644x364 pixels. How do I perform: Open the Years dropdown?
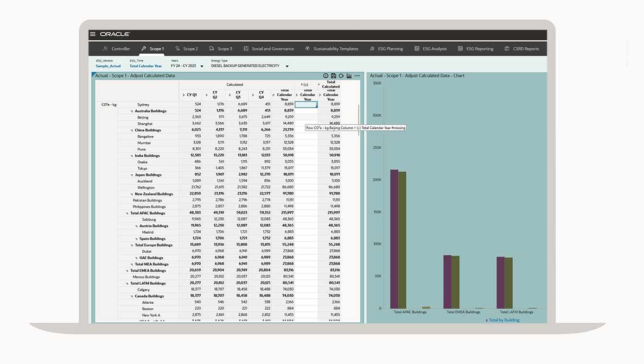[202, 66]
